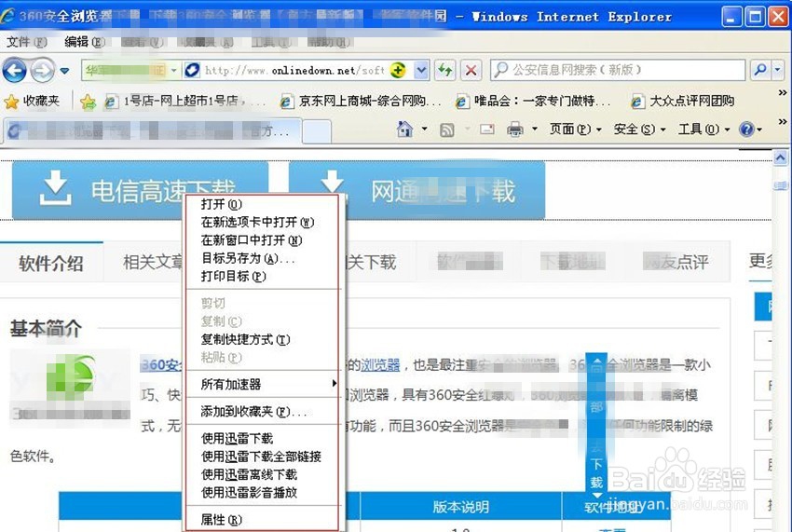This screenshot has height=532, width=792.
Task: Choose 使用迅雷离线下载 in context menu
Action: tap(262, 474)
